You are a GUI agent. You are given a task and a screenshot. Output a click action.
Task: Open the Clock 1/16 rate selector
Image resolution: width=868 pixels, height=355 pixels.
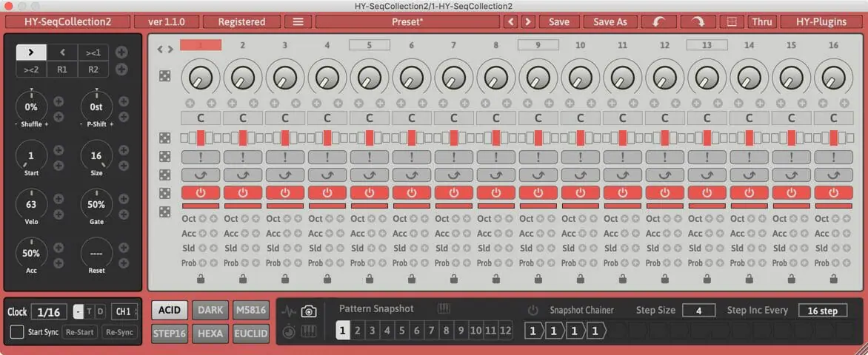pyautogui.click(x=50, y=311)
